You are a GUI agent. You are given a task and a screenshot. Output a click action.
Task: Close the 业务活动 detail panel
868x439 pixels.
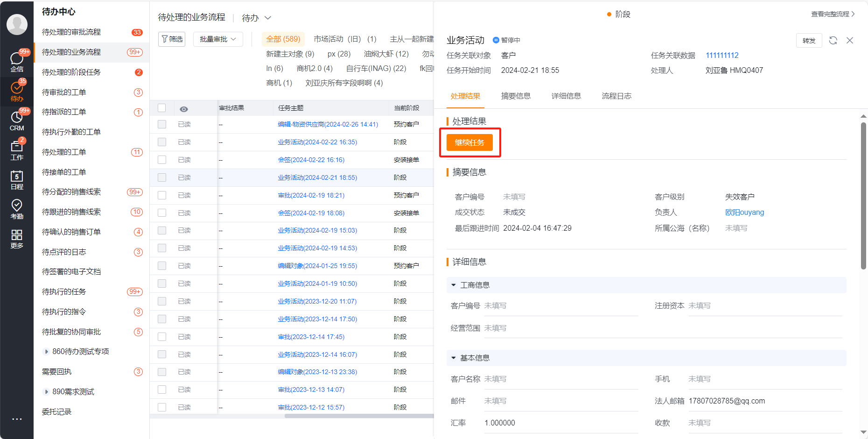(850, 40)
